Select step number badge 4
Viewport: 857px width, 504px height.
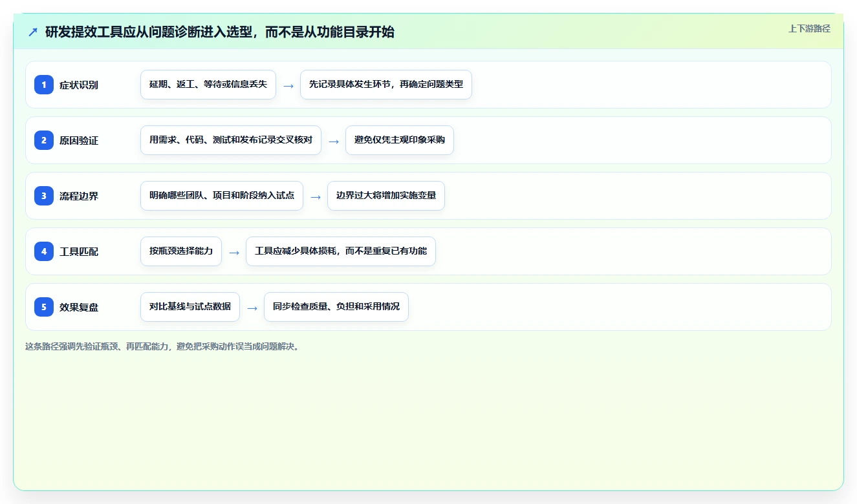tap(44, 251)
